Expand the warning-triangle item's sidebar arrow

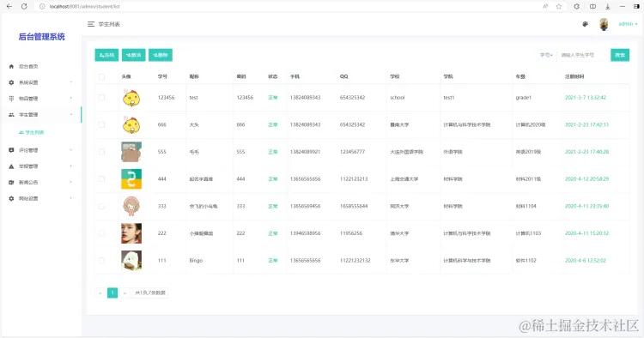point(71,166)
